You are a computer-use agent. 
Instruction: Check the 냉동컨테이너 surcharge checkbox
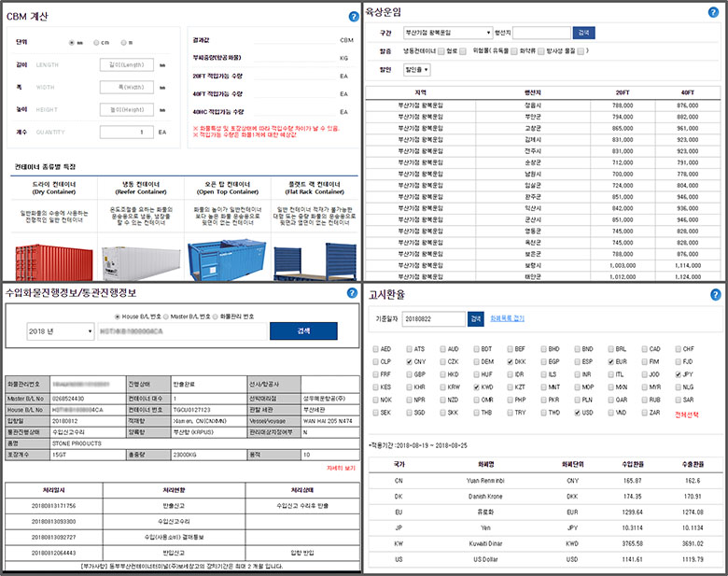[441, 51]
